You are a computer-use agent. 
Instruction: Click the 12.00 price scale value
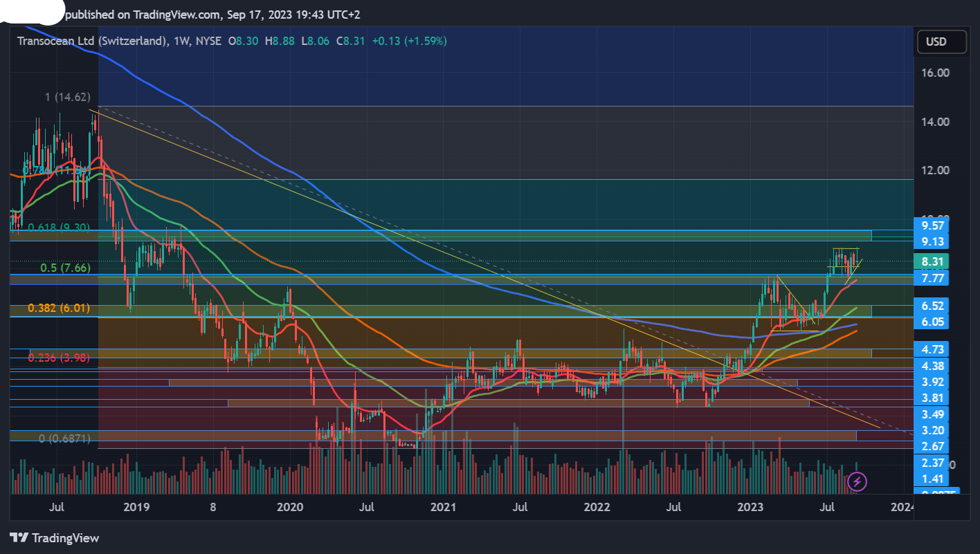tap(934, 170)
